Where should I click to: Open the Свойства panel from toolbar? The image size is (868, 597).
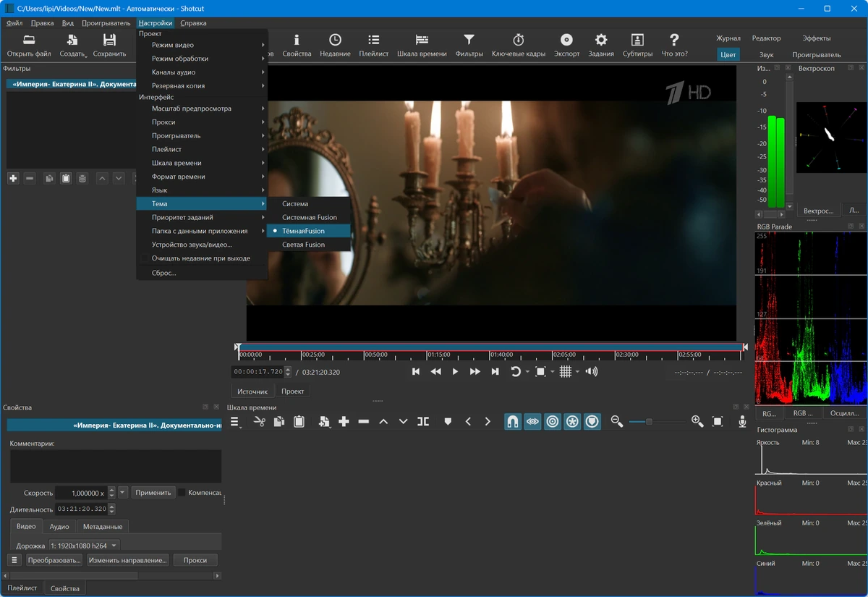(x=297, y=45)
